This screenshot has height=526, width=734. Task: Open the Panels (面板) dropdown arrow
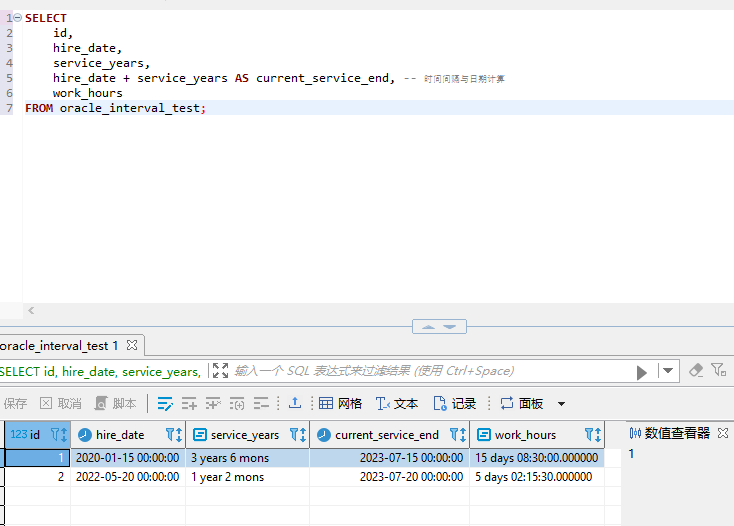click(x=561, y=404)
